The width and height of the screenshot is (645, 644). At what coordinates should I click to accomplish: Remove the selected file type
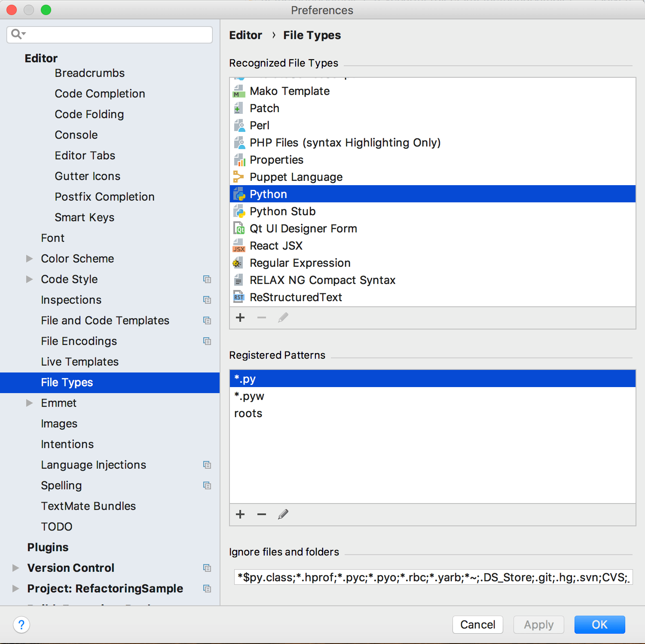261,317
